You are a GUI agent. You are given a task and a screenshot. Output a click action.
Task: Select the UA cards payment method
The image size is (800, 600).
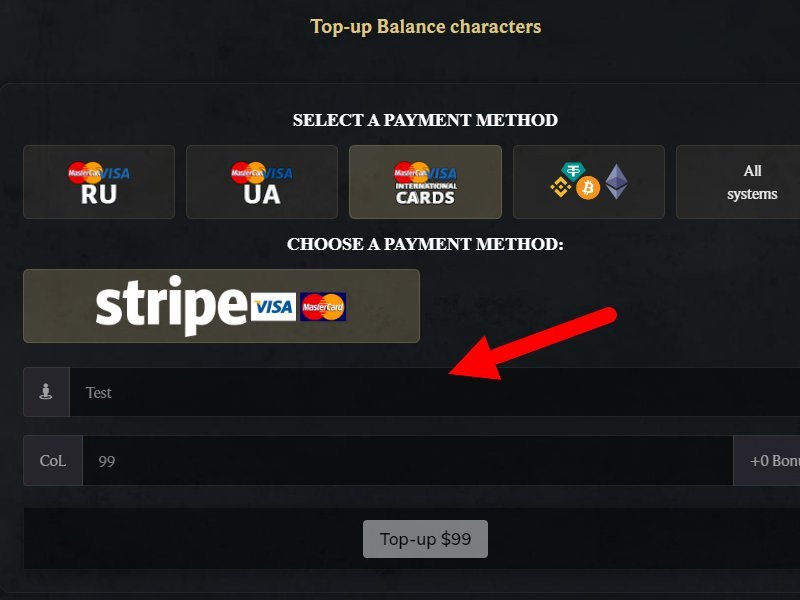[x=262, y=182]
